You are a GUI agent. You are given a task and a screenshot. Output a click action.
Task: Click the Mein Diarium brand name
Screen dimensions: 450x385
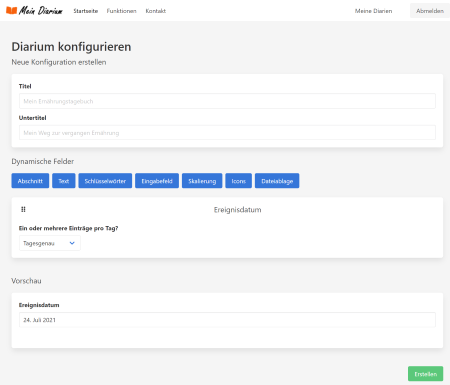41,11
